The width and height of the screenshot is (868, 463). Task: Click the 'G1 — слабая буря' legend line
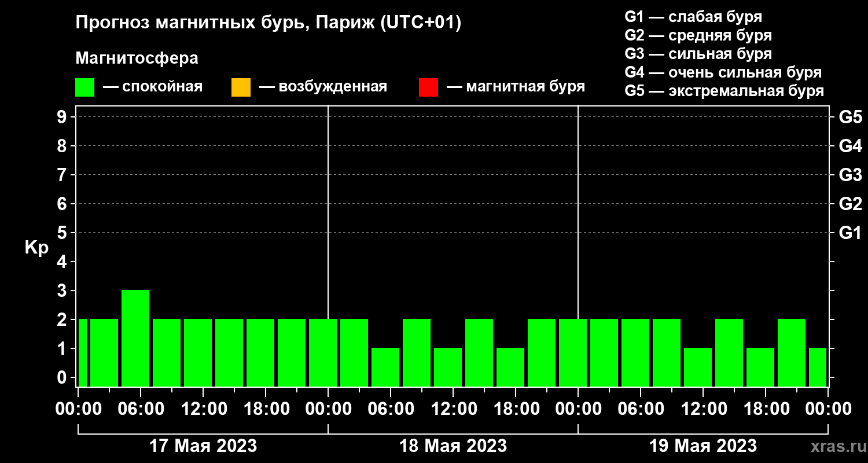pos(693,17)
